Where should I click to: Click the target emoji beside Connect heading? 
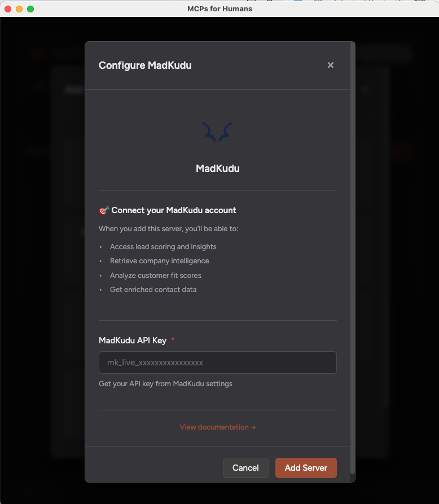tap(104, 210)
